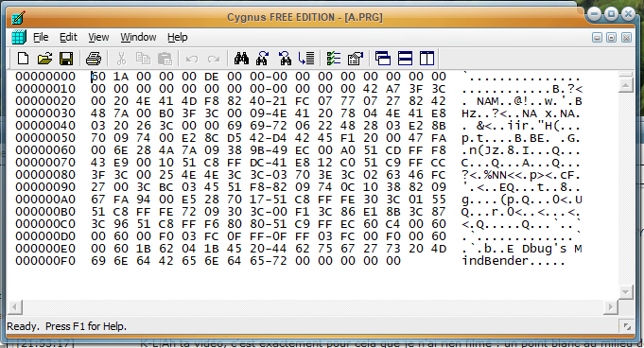644x348 pixels.
Task: Click the split box above the vertical scrollbar
Action: [625, 74]
